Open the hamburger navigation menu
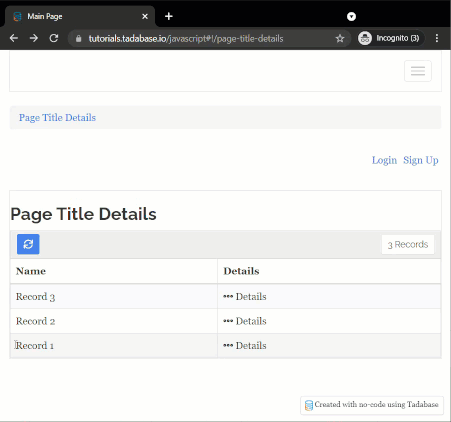Image resolution: width=451 pixels, height=422 pixels. point(418,71)
